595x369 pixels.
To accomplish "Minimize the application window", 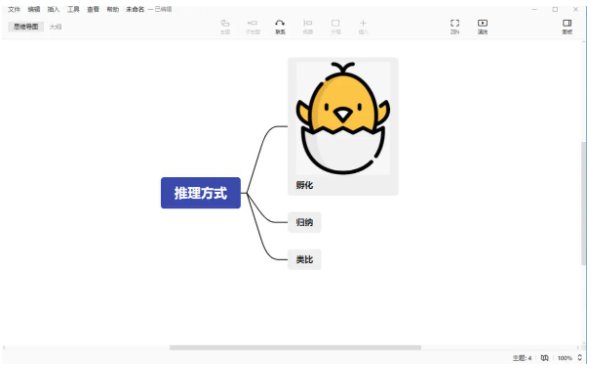I will (534, 9).
